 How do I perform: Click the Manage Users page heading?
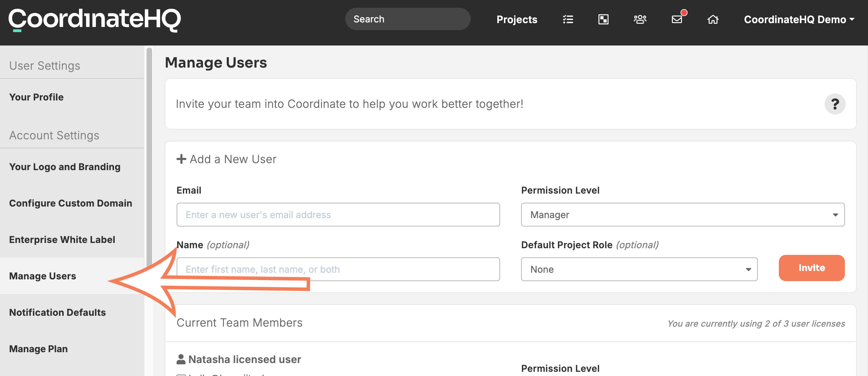(216, 63)
